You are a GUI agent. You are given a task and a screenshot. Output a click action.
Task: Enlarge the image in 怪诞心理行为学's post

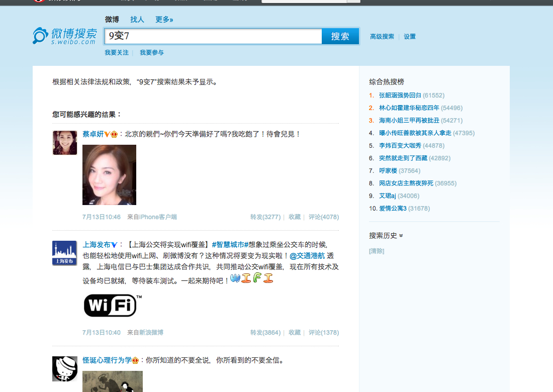click(113, 381)
